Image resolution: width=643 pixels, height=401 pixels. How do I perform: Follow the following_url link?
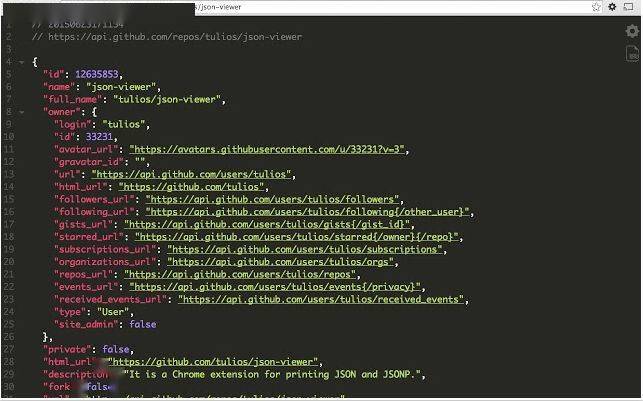[308, 212]
